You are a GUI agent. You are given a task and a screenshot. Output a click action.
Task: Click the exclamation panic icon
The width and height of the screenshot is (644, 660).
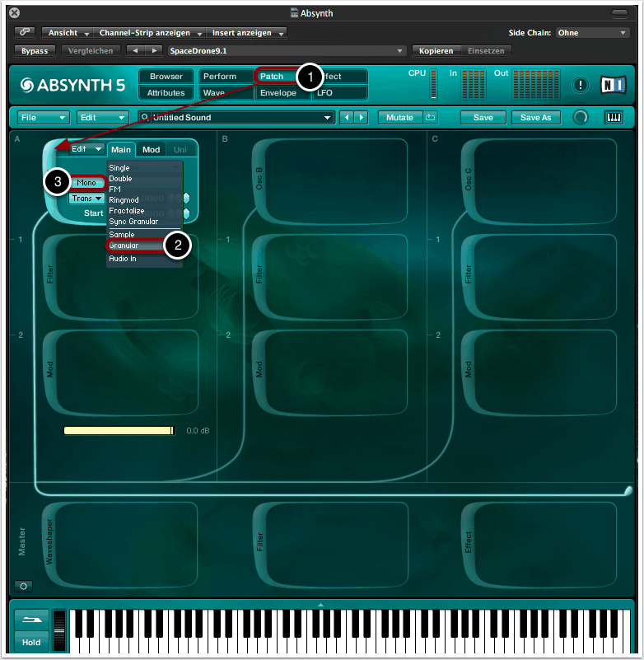point(581,85)
